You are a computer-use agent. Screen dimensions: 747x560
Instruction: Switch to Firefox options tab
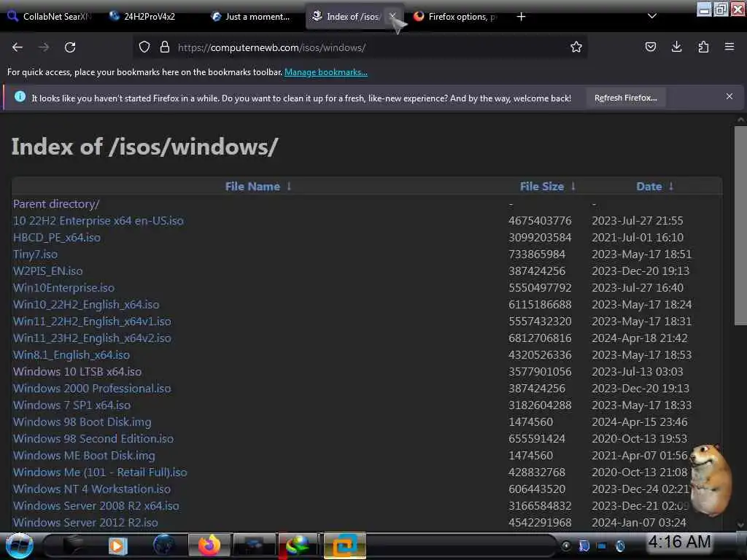(x=455, y=17)
